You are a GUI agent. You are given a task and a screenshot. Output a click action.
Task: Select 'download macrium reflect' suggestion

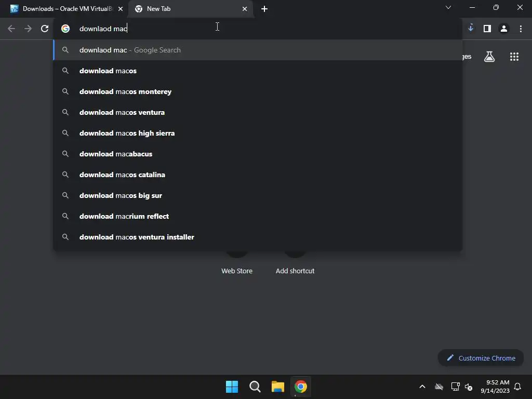pos(258,216)
